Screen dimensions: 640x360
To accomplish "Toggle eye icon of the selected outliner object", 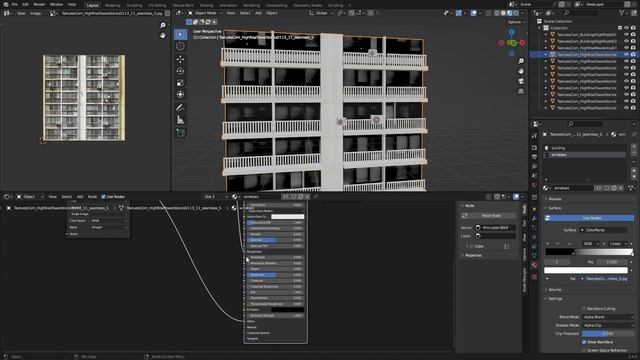I will pos(626,54).
